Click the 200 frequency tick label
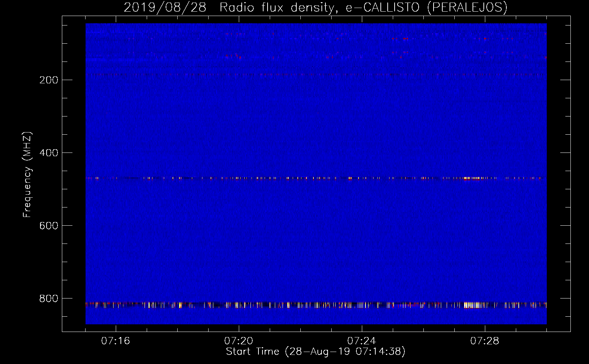This screenshot has width=589, height=364. coord(49,80)
